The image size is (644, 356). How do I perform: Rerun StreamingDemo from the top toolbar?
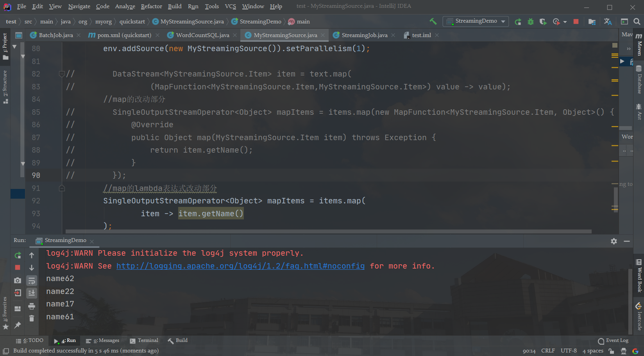coord(518,21)
